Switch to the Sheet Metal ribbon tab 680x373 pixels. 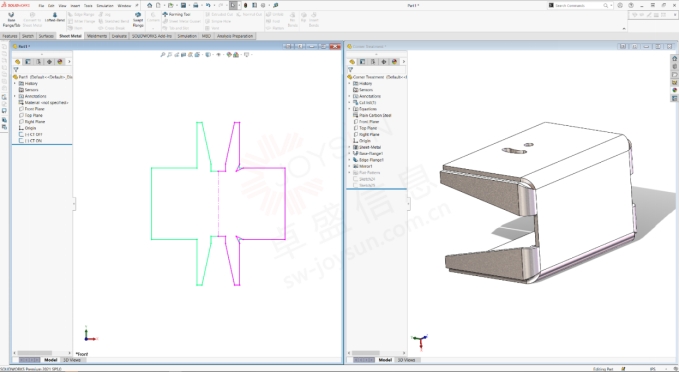click(70, 36)
